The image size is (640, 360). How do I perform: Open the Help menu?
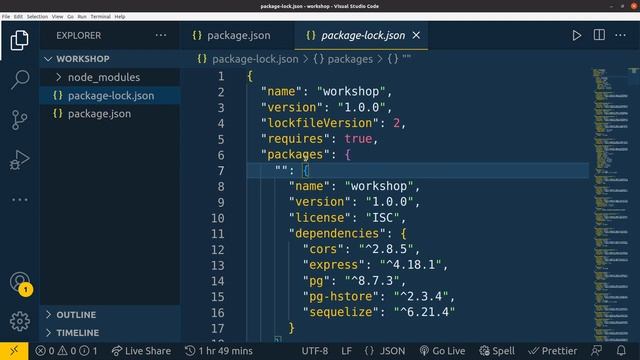tap(120, 17)
